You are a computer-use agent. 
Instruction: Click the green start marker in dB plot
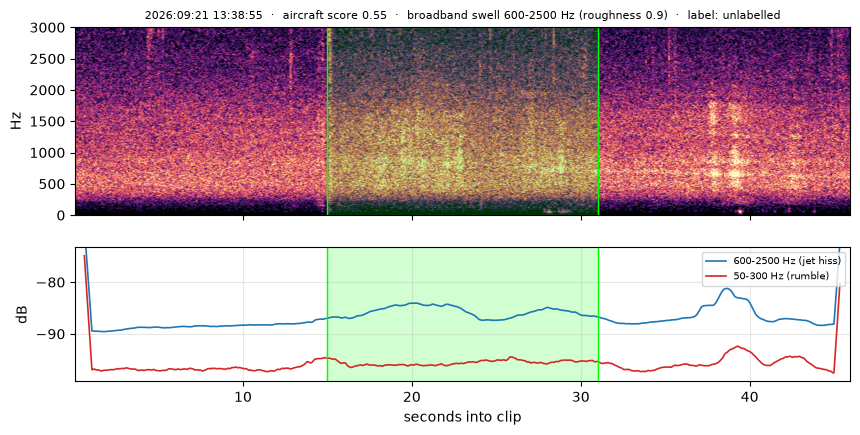pyautogui.click(x=327, y=314)
